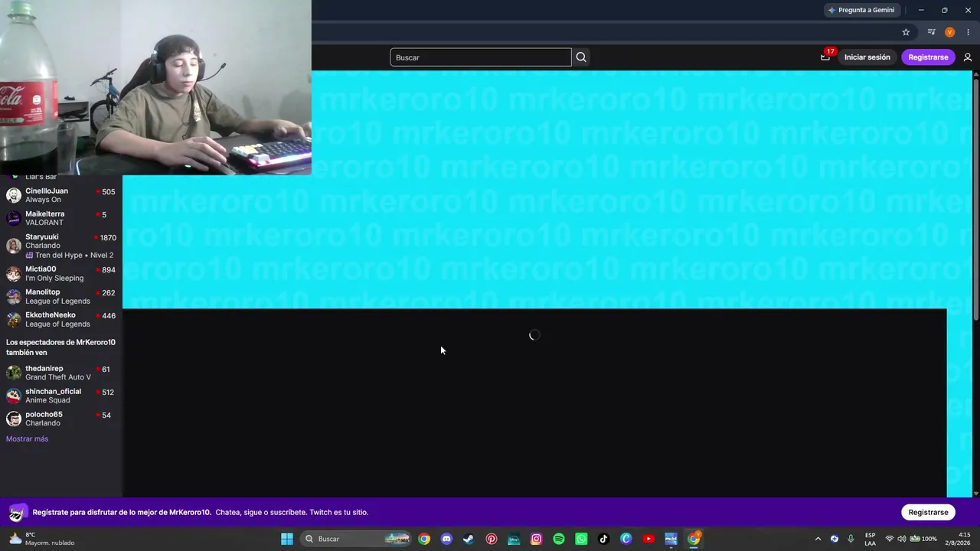The width and height of the screenshot is (980, 551).
Task: Select the CinelloJuan channel name
Action: pos(47,191)
